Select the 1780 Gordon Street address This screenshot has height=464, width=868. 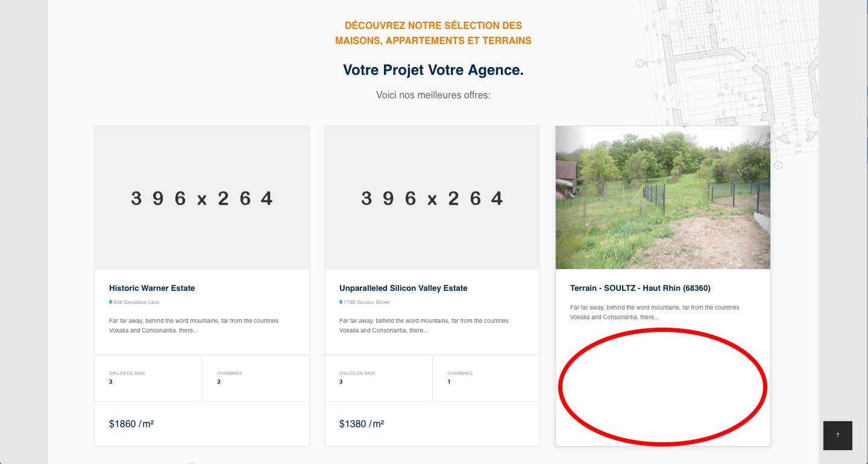click(x=366, y=302)
